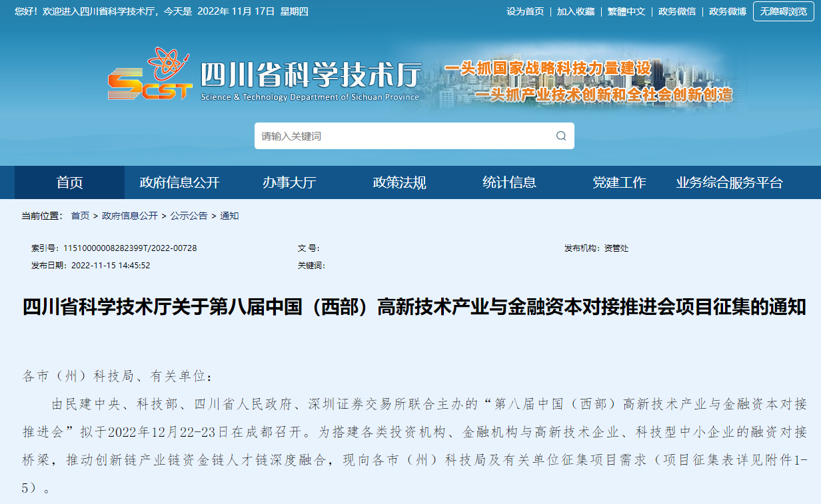Click the SCST department logo
Screen dimensions: 821x504
(150, 75)
